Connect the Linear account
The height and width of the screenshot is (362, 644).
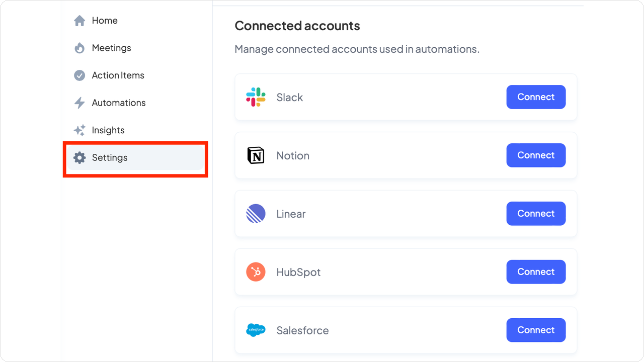click(536, 214)
